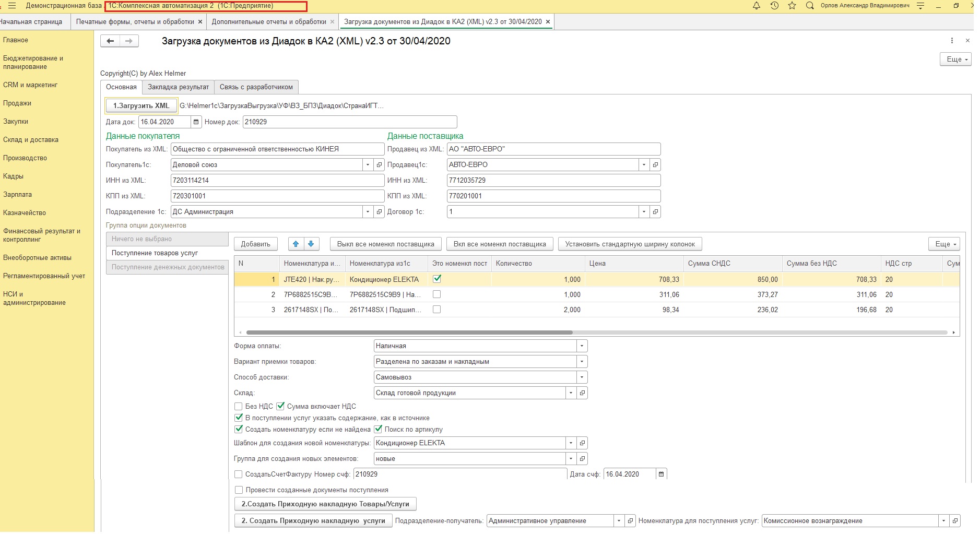Click the back navigation arrow
The image size is (980, 534).
coord(110,41)
